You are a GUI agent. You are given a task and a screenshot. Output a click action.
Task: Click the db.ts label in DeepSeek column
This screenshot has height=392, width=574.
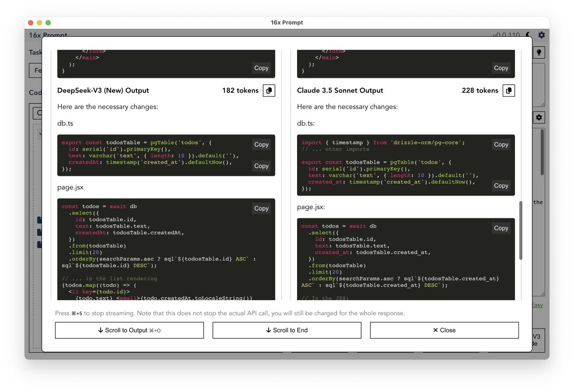[65, 123]
